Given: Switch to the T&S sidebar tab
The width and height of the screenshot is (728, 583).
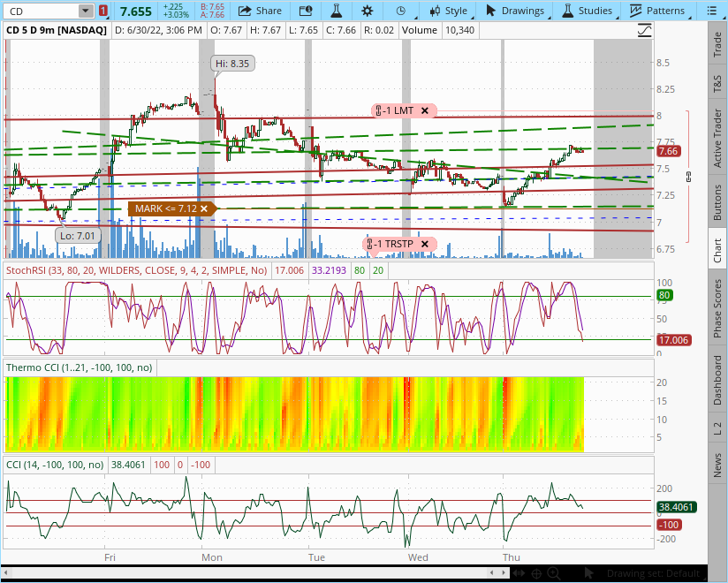Looking at the screenshot, I should point(717,86).
